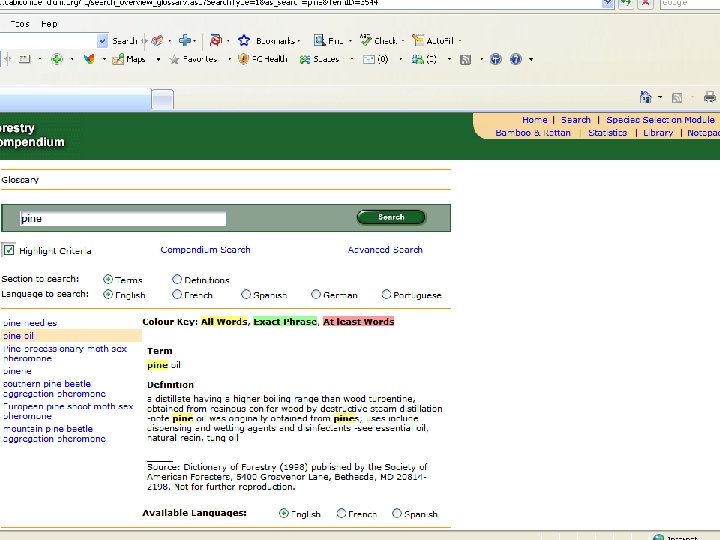720x540 pixels.
Task: Open Search in Compendium navigation
Action: pos(576,120)
